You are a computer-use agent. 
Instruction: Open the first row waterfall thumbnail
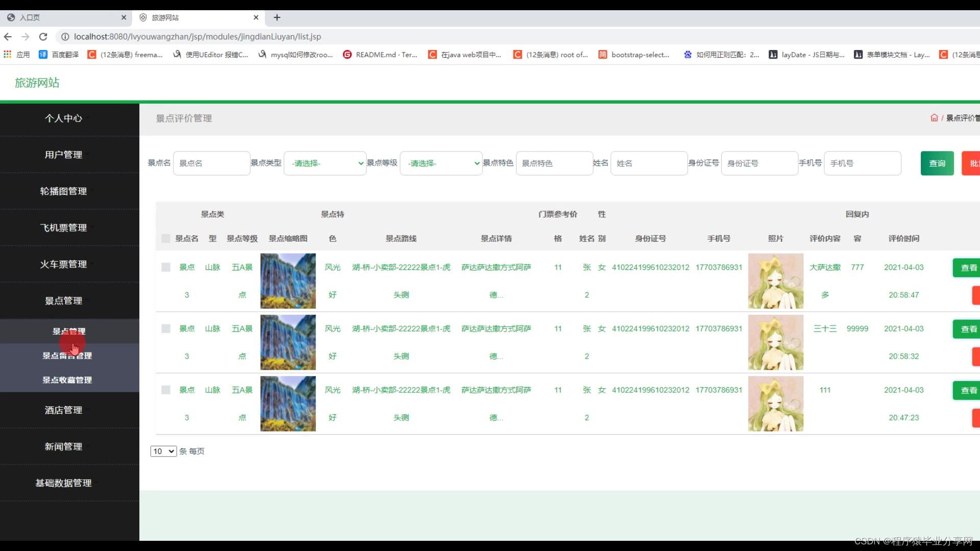point(288,281)
